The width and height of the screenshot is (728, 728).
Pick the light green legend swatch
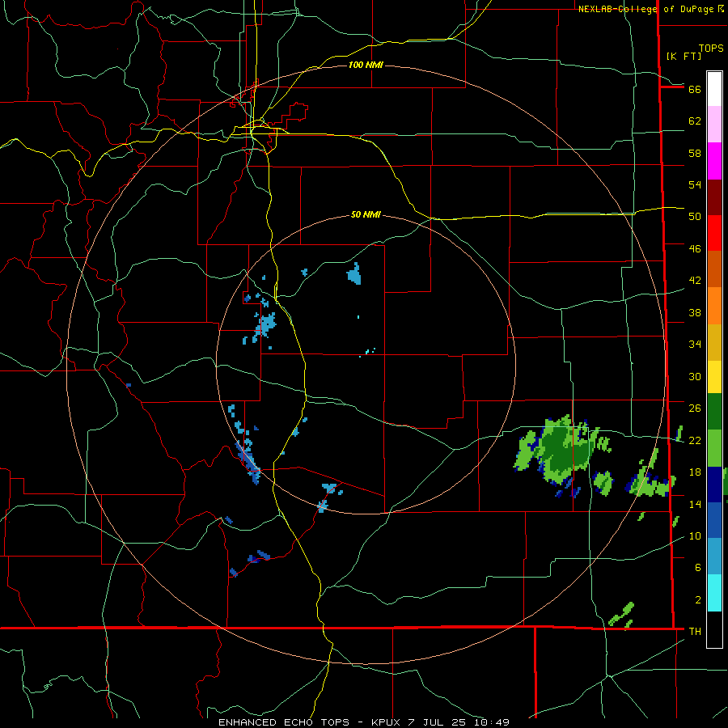714,448
